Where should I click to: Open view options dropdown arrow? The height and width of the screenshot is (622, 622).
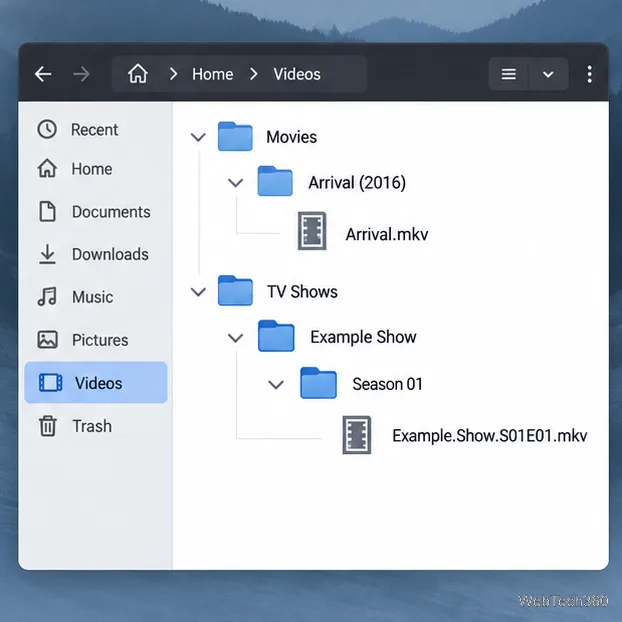[548, 74]
